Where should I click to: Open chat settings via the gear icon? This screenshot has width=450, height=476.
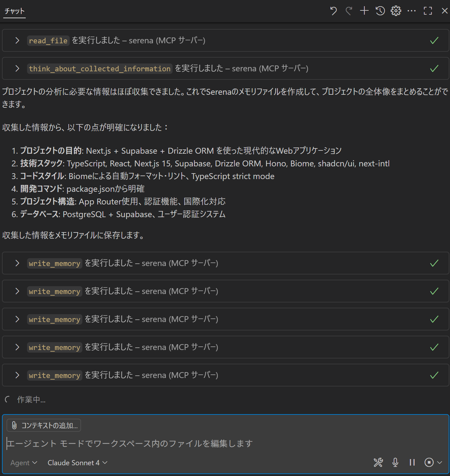396,11
